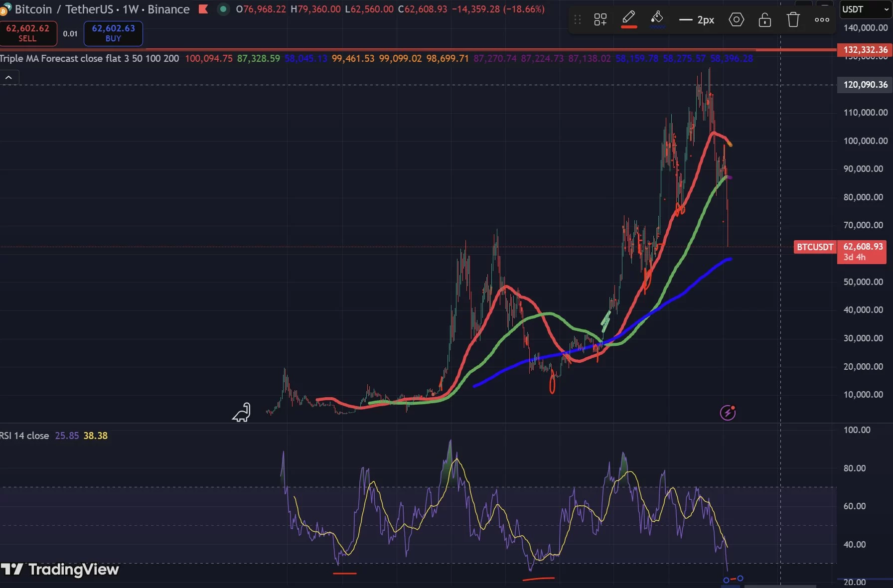Click the green market status dot

tap(223, 9)
